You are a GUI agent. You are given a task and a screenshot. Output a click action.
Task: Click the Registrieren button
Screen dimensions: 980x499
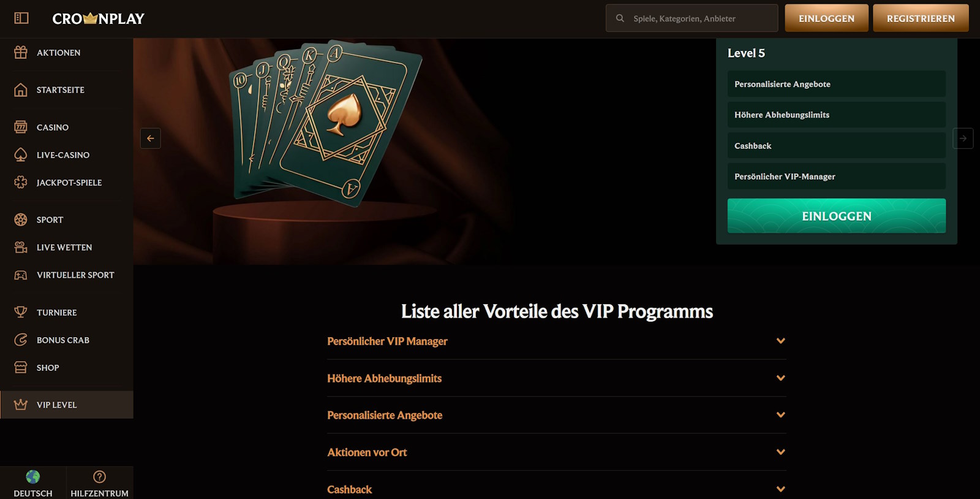coord(921,18)
